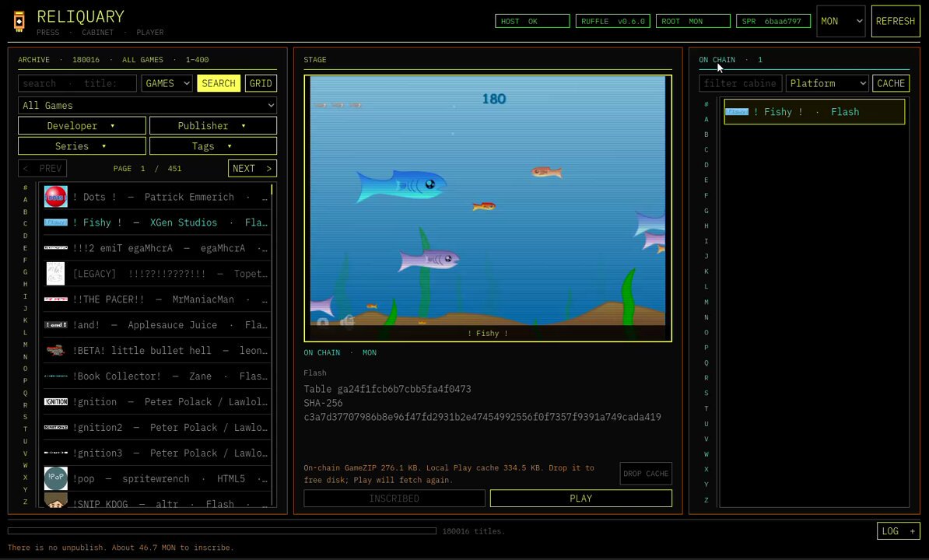Screen dimensions: 929x560
Task: Expand the Publisher filter
Action: 213,125
